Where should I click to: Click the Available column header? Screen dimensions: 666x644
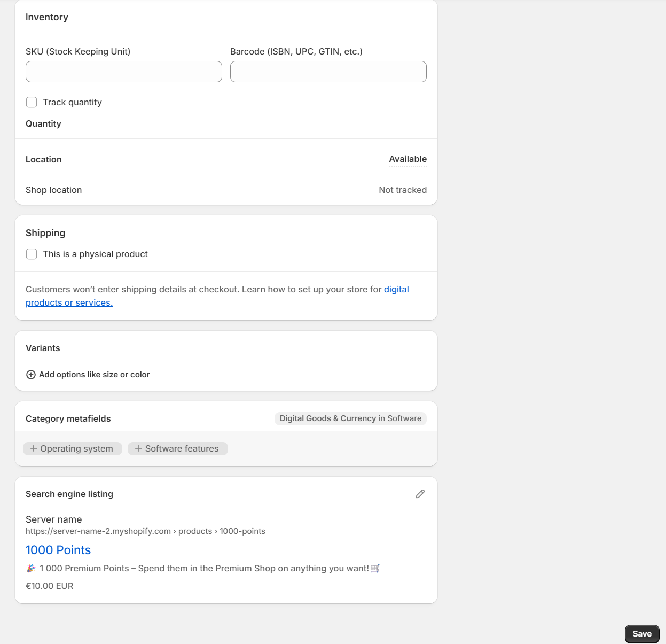coord(408,159)
